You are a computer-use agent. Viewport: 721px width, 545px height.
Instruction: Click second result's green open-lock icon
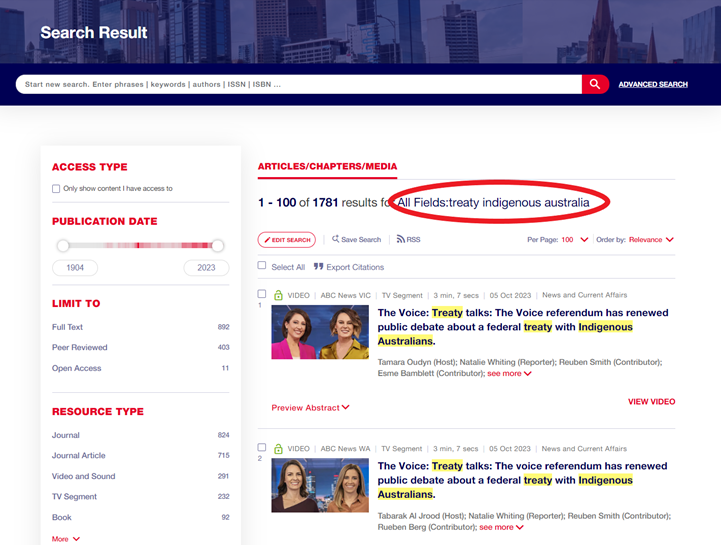(278, 449)
